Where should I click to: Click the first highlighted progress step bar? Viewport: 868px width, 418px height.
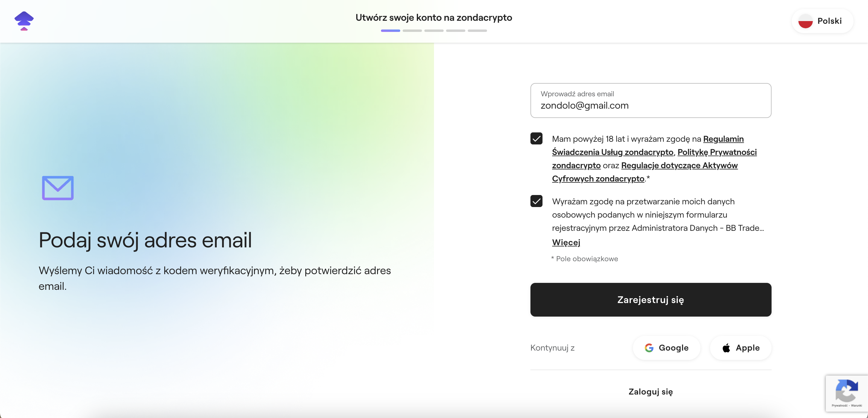[390, 31]
